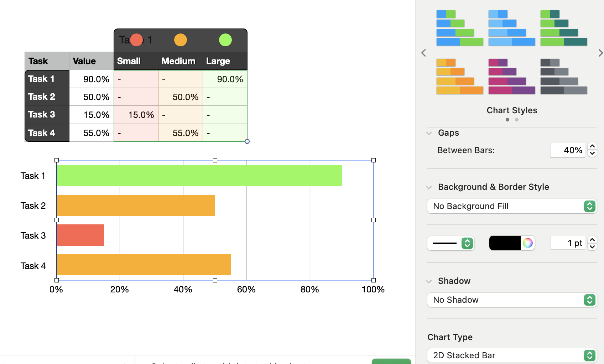
Task: Open the No Shadow dropdown
Action: pos(512,300)
